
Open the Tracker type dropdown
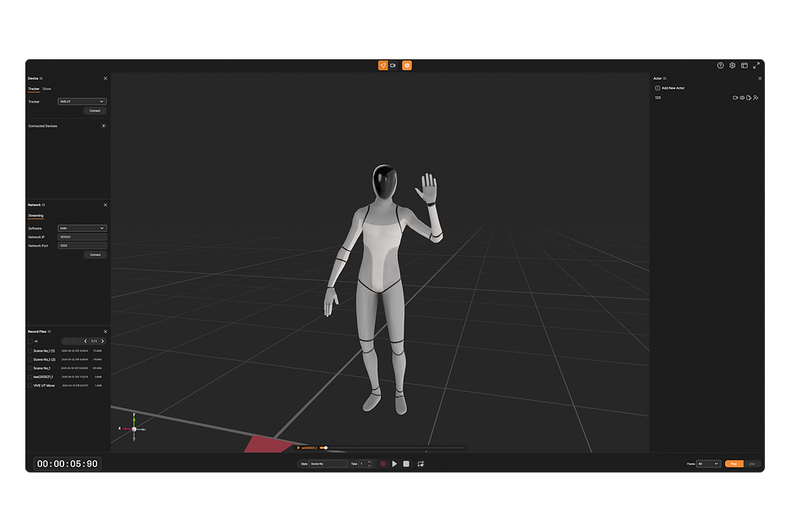point(82,102)
